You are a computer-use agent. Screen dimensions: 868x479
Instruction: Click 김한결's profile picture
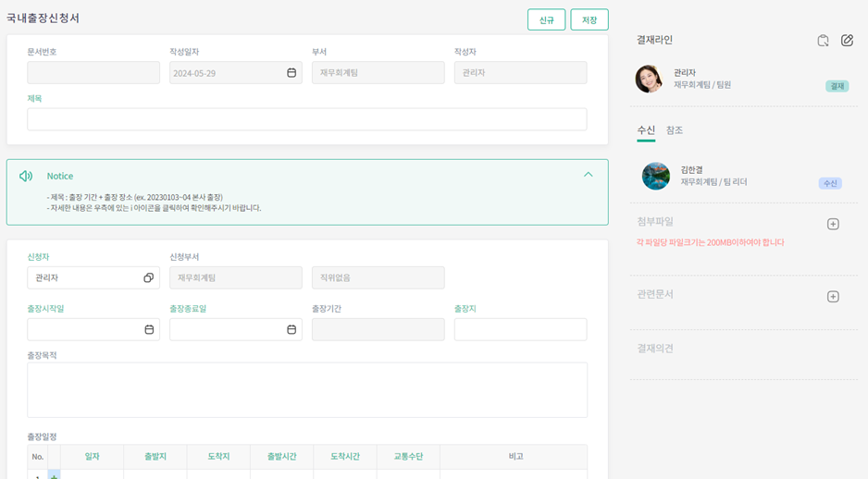pyautogui.click(x=656, y=176)
